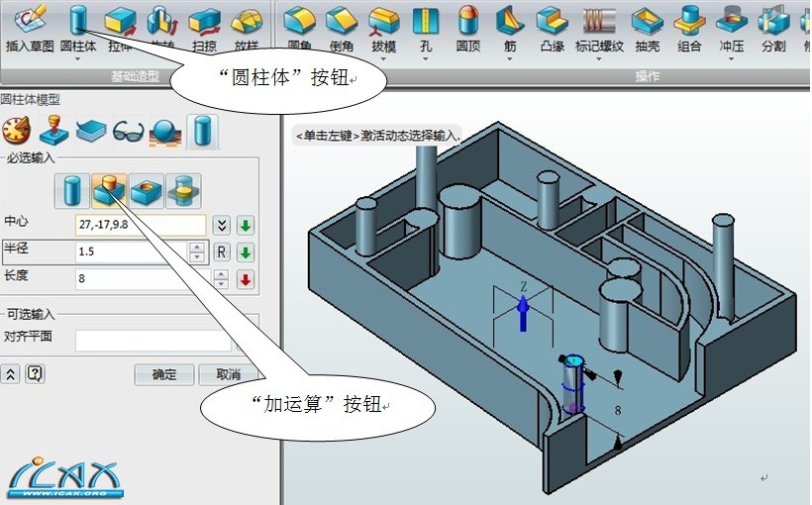Select the base cylinder option under 必选输入

click(x=71, y=190)
